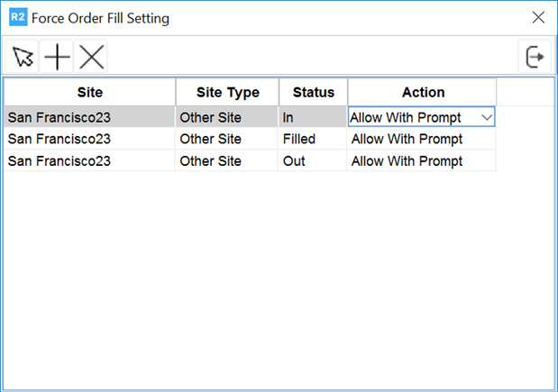
Task: Click the Status column header
Action: tap(313, 92)
